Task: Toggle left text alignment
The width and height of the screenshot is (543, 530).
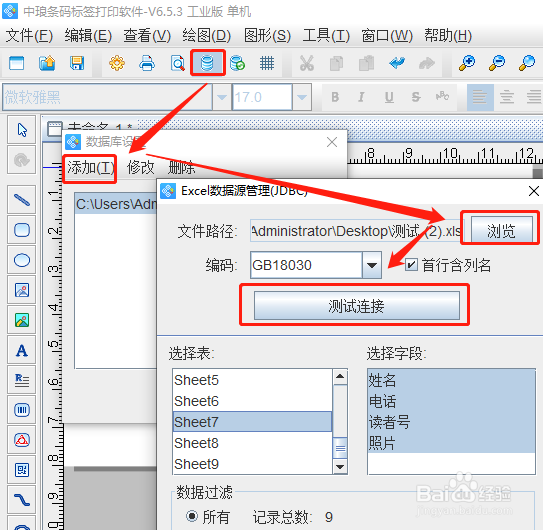Action: (x=480, y=97)
